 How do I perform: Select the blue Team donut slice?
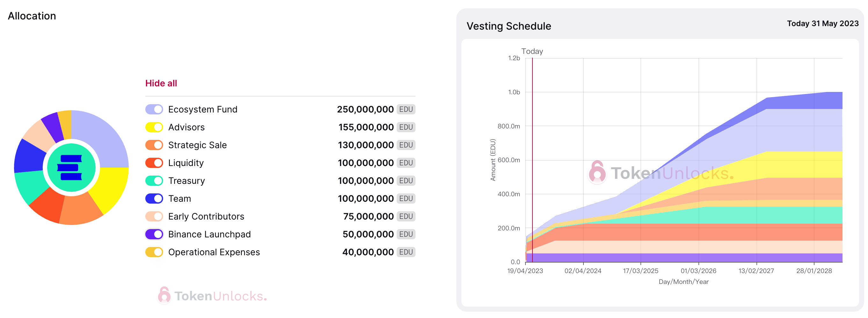point(29,157)
